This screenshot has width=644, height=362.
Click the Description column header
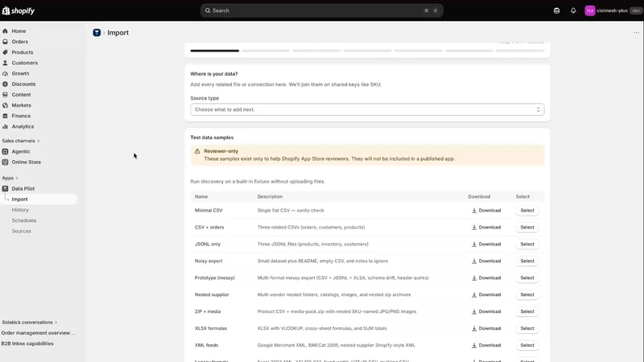pyautogui.click(x=270, y=196)
